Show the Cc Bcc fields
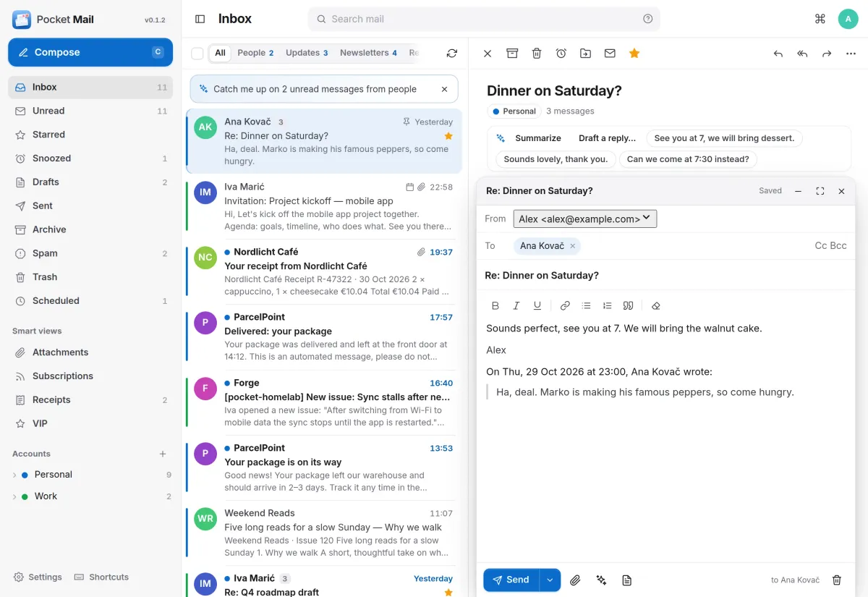 tap(830, 246)
